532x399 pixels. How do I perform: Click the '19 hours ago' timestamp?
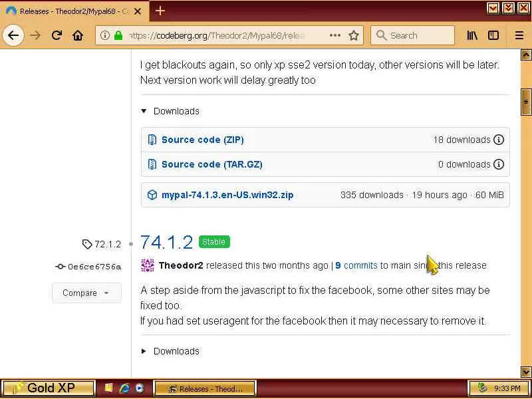[x=440, y=195]
